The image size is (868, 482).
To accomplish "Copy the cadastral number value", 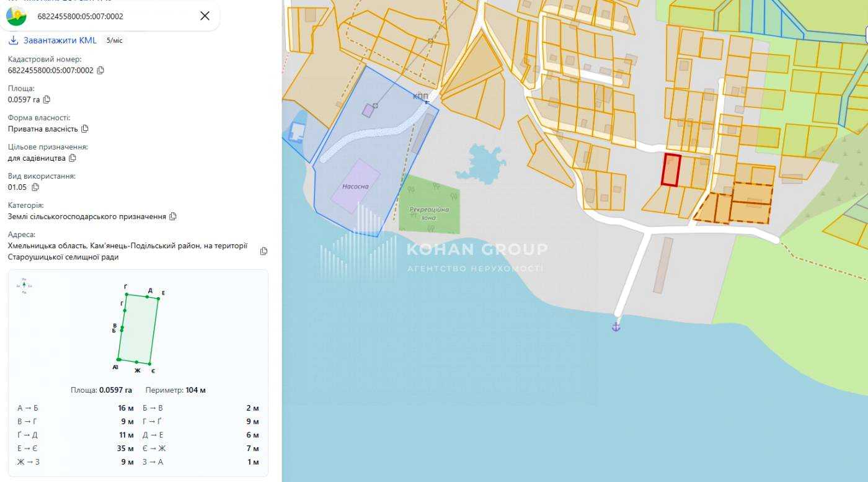I will [100, 70].
